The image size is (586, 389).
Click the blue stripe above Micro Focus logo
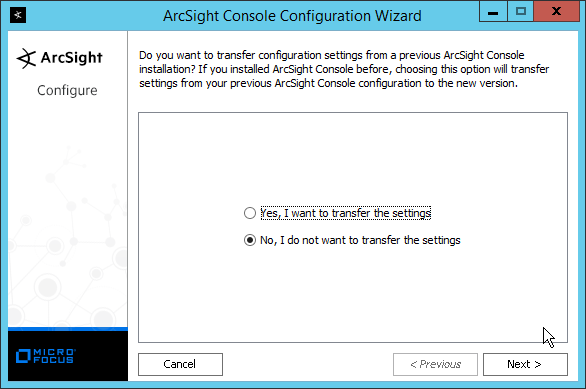click(x=68, y=329)
